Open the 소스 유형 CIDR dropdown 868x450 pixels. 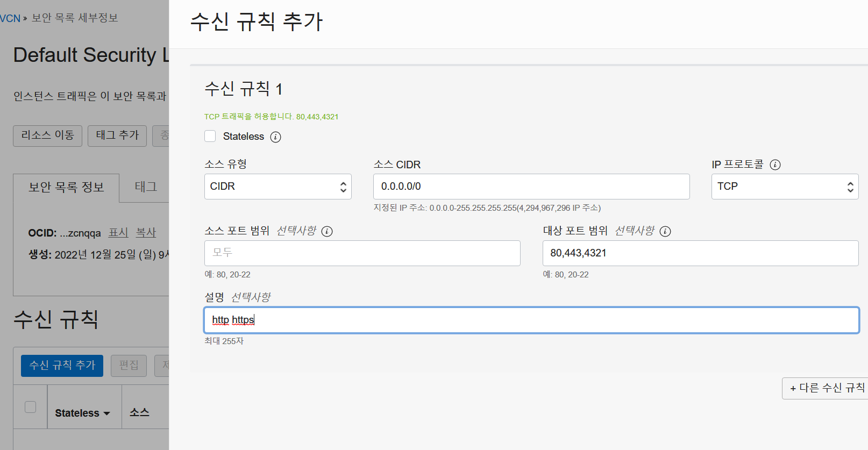coord(278,187)
